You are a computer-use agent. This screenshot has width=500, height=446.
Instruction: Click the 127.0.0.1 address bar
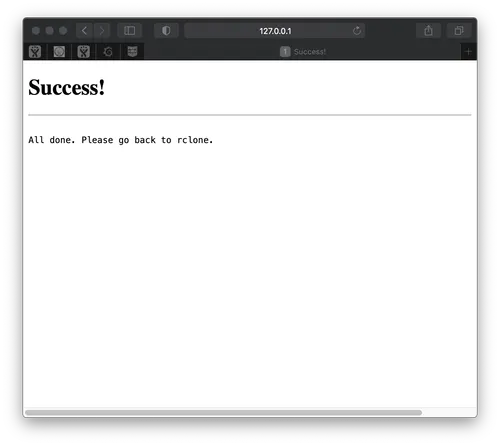point(275,31)
